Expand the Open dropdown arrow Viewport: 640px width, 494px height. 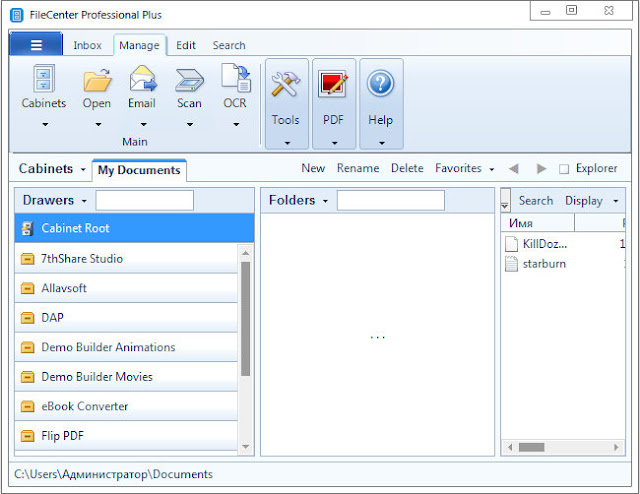click(x=98, y=124)
